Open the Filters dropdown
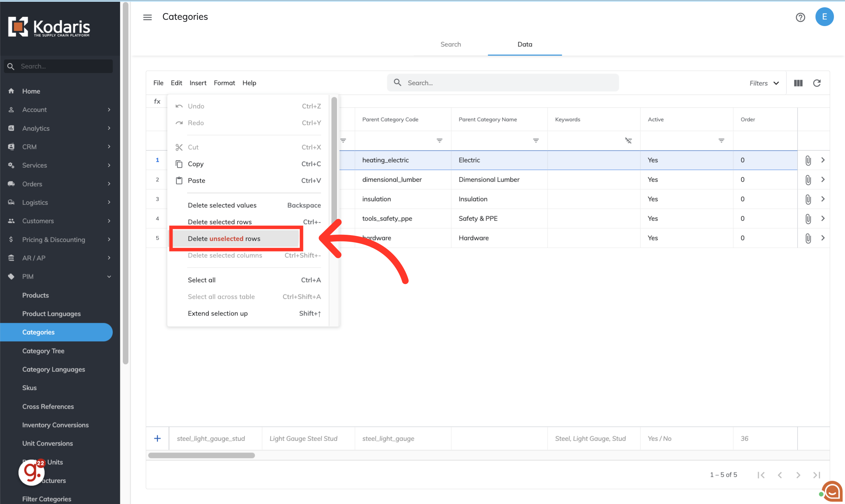This screenshot has width=845, height=504. [x=764, y=83]
